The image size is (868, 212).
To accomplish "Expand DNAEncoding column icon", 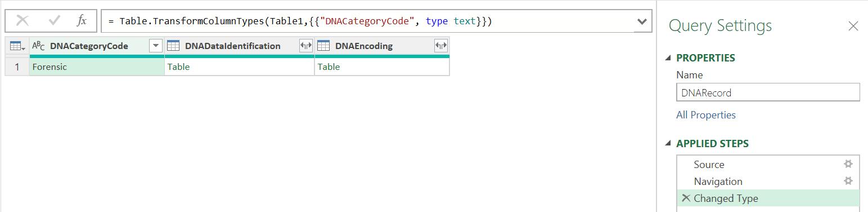I will pos(441,46).
